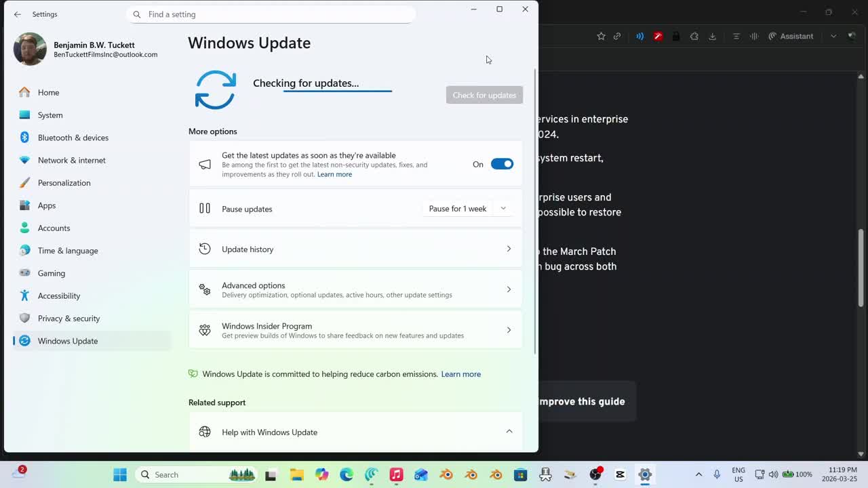Open Apple Music from the taskbar

(x=397, y=474)
